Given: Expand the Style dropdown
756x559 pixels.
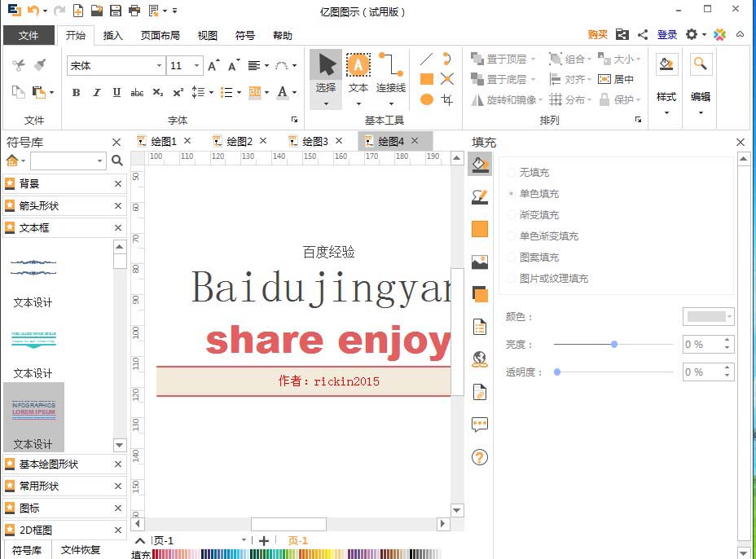Looking at the screenshot, I should point(666,113).
